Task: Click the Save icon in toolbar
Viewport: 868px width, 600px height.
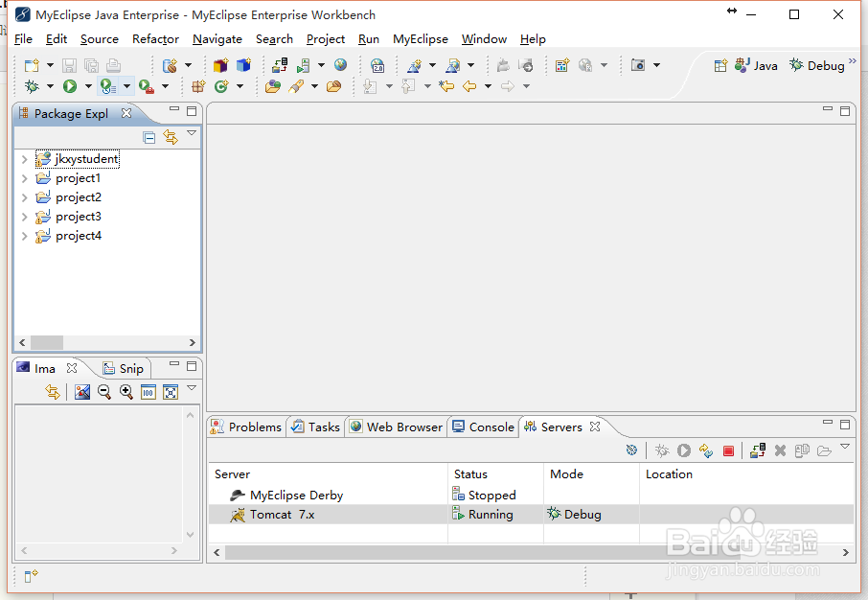Action: pos(69,65)
